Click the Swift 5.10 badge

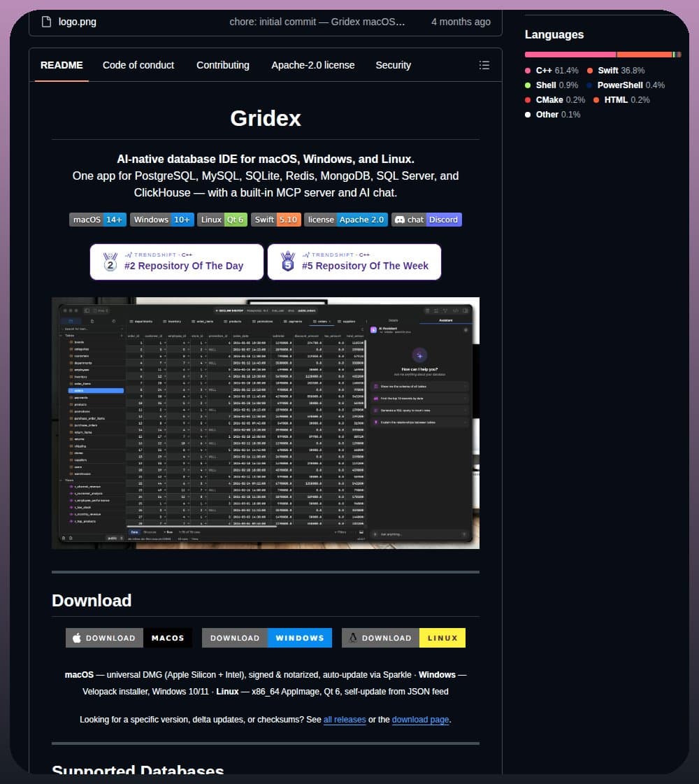click(x=276, y=220)
